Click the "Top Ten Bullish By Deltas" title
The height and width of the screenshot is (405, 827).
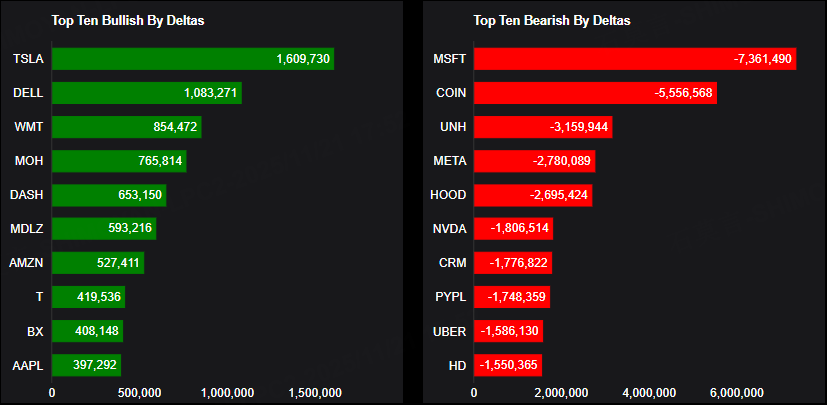click(128, 20)
